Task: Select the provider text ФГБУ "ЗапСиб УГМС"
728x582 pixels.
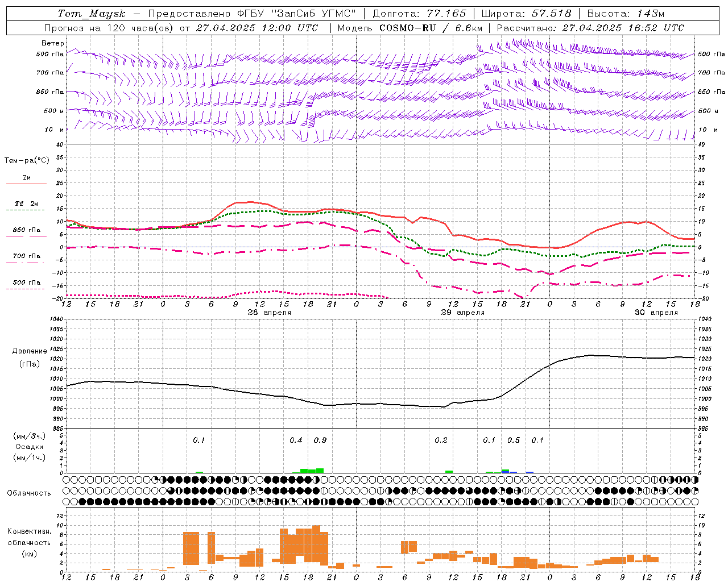Action: pos(297,14)
